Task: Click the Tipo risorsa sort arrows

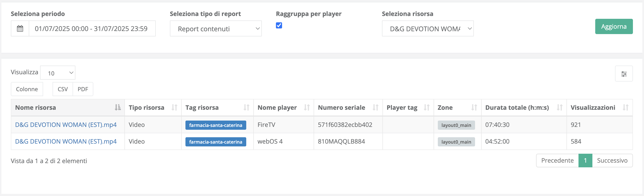Action: coord(174,107)
